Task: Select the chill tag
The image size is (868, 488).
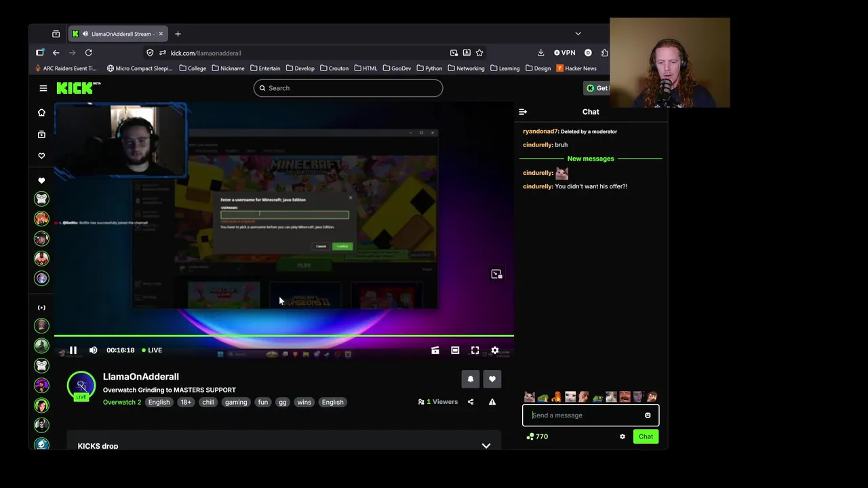Action: tap(208, 403)
